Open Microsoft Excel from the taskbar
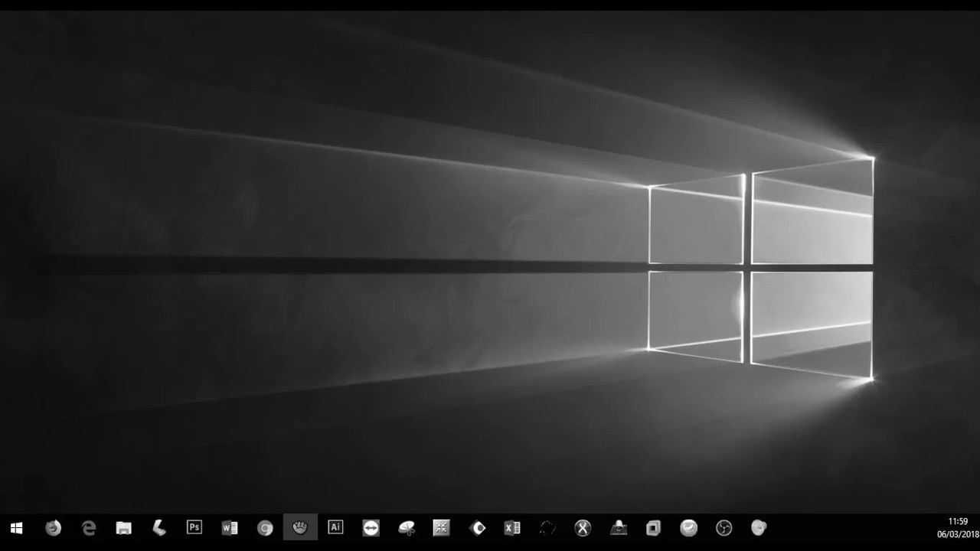Screen dimensions: 980x551 [512, 528]
